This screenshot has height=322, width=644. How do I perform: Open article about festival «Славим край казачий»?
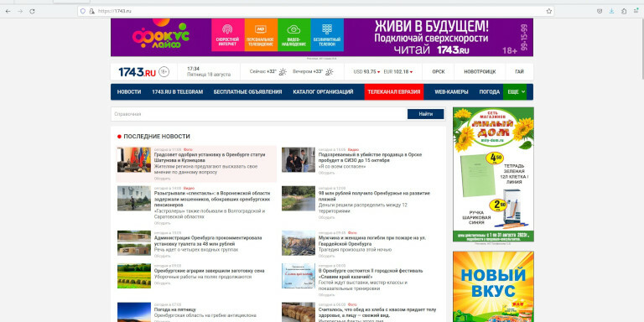(x=371, y=274)
